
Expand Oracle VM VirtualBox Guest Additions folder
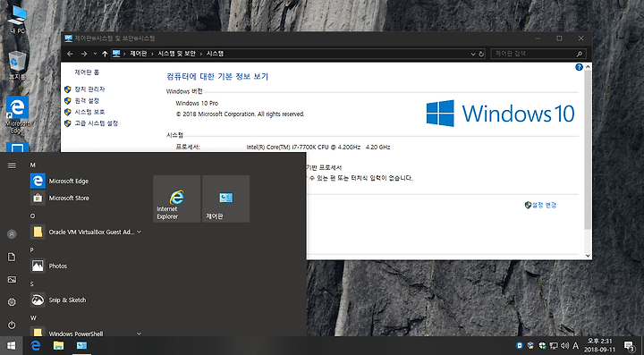86,232
